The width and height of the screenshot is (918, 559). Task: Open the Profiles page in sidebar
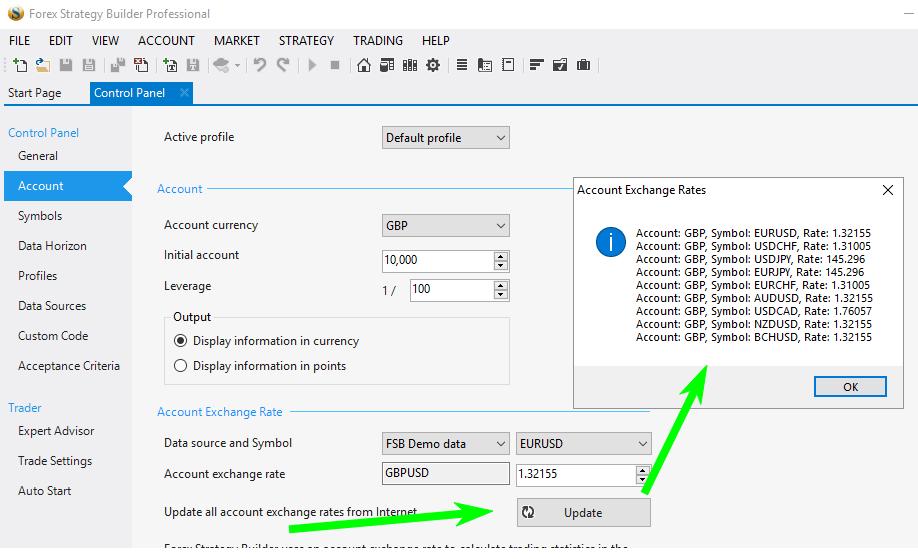(x=37, y=276)
